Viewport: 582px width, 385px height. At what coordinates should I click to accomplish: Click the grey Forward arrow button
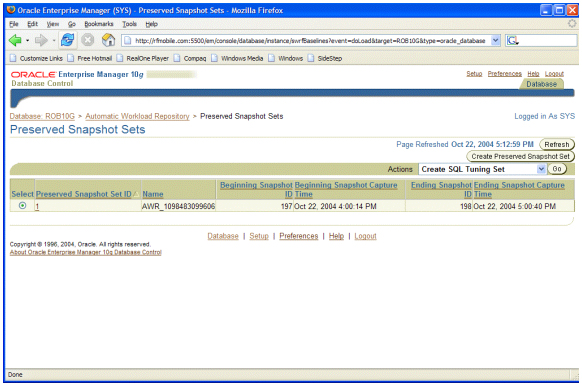[x=41, y=40]
